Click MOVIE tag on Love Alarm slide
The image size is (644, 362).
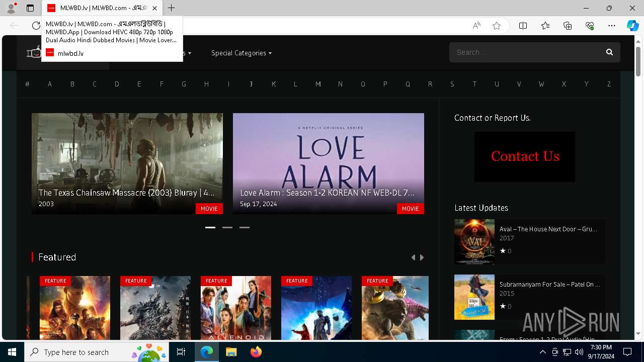tap(411, 209)
